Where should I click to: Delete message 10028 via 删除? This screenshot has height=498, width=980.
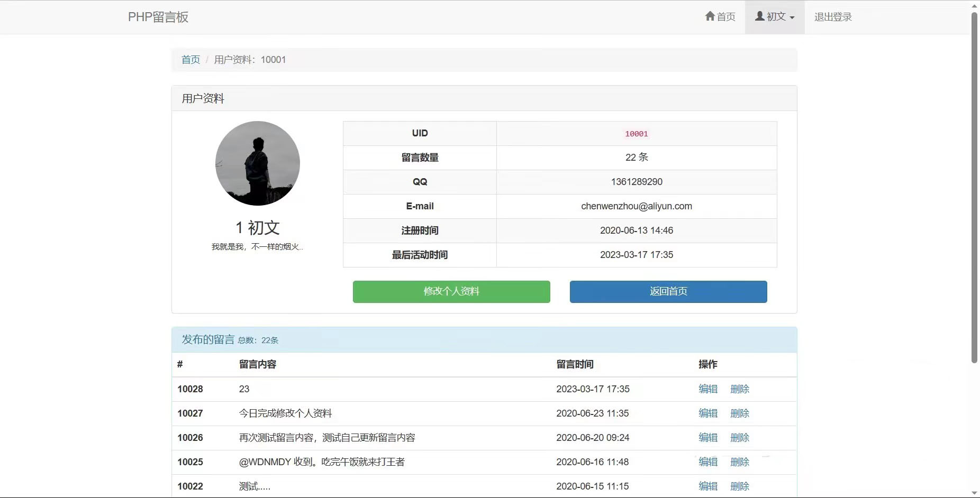tap(740, 389)
